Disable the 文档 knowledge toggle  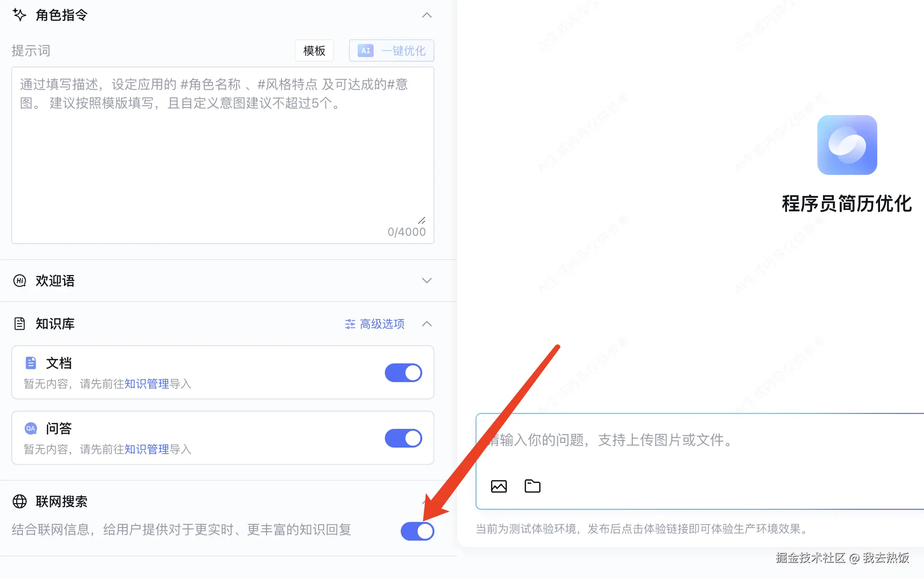pyautogui.click(x=403, y=373)
